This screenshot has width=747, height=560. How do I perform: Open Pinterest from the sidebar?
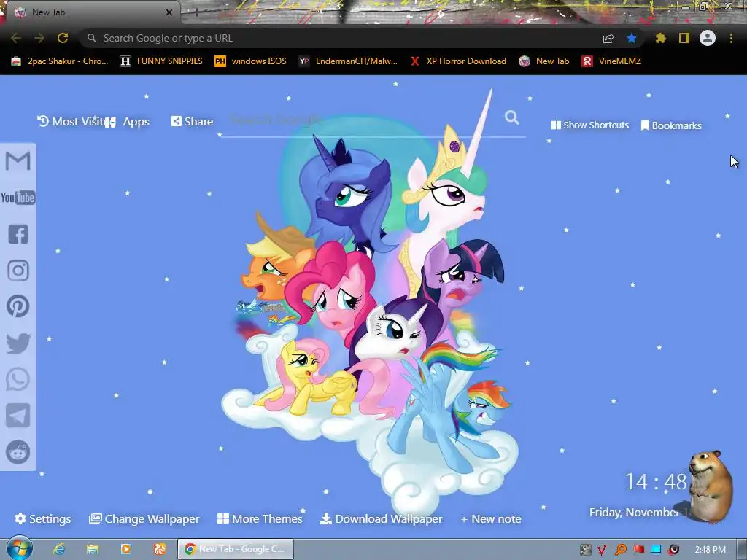click(18, 306)
